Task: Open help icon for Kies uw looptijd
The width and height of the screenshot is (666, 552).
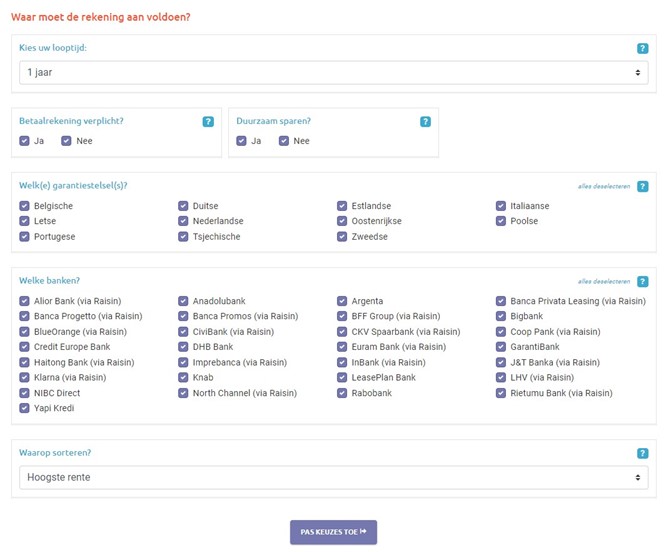Action: point(642,48)
